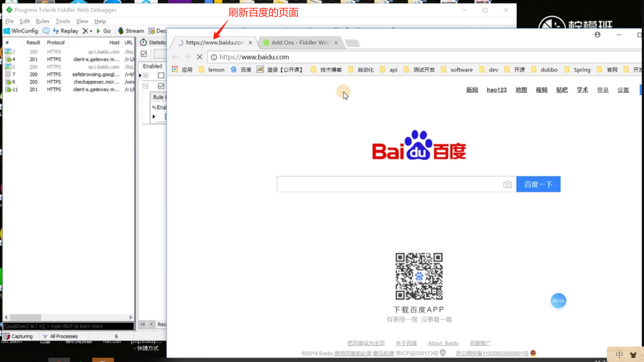Switch to Add Ons - Fiddler Web tab
Viewport: 644px width, 362px height.
[x=300, y=43]
